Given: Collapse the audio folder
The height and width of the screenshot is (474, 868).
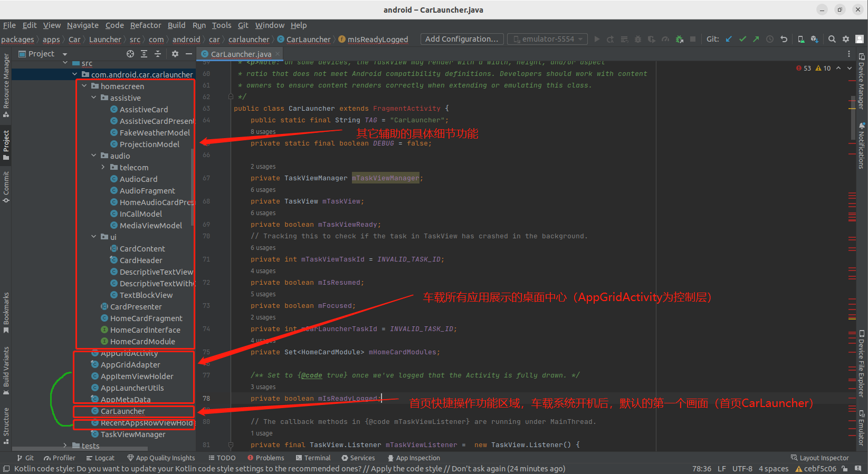Looking at the screenshot, I should pos(93,156).
